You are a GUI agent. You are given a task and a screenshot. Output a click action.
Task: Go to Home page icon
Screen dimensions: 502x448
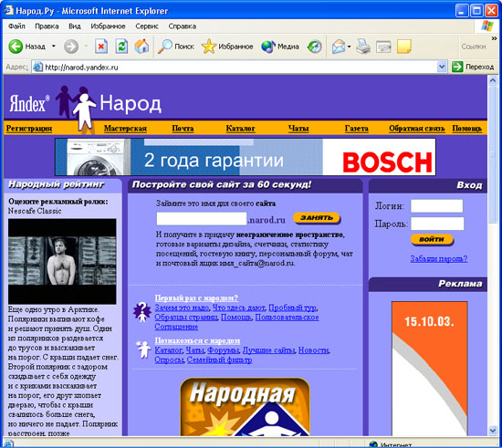(141, 47)
